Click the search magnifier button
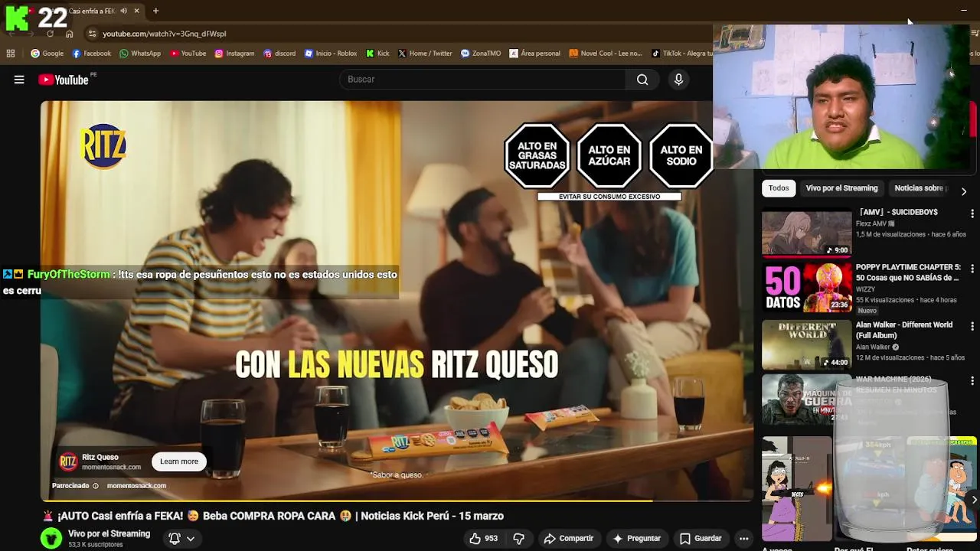This screenshot has width=980, height=551. (x=642, y=80)
